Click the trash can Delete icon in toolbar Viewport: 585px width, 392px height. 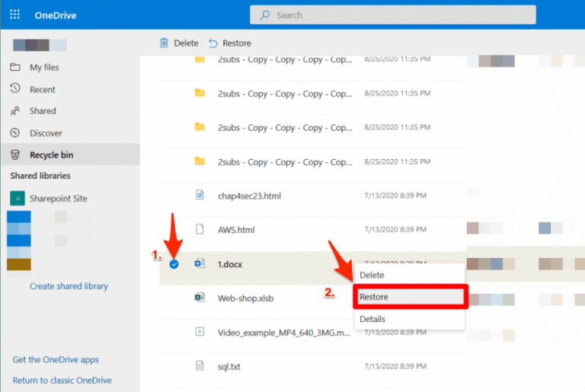click(164, 43)
